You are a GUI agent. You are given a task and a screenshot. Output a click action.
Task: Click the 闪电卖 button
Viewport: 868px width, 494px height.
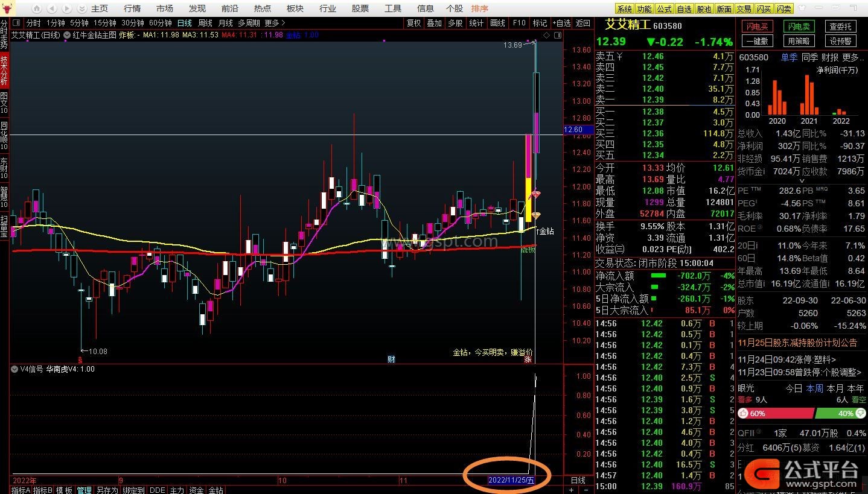(x=798, y=27)
